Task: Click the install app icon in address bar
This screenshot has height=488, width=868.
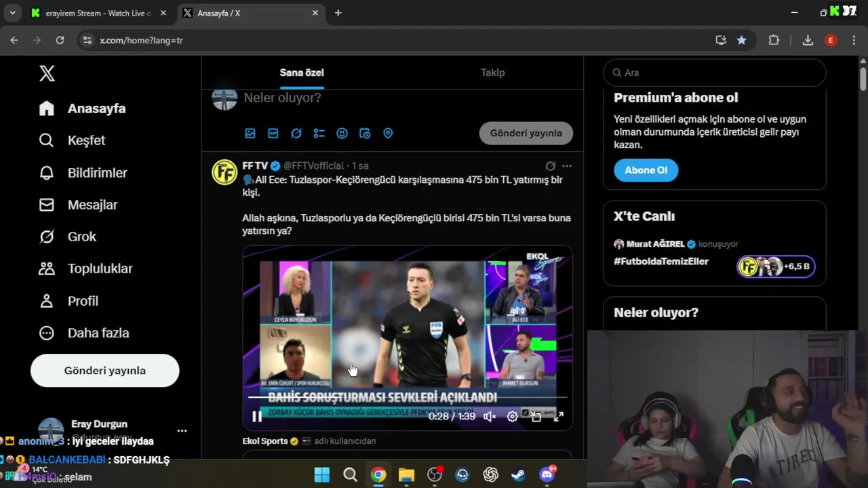Action: tap(721, 40)
